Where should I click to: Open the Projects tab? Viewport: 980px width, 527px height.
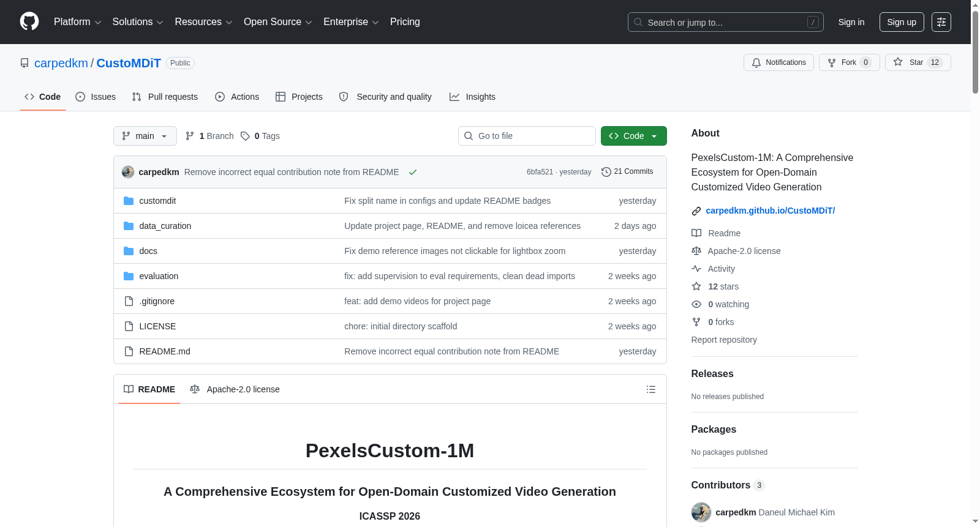coord(299,97)
